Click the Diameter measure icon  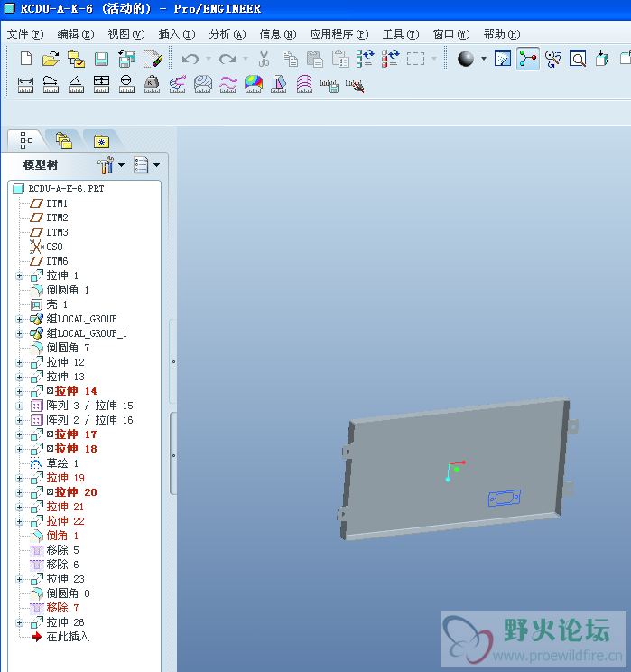pyautogui.click(x=126, y=84)
